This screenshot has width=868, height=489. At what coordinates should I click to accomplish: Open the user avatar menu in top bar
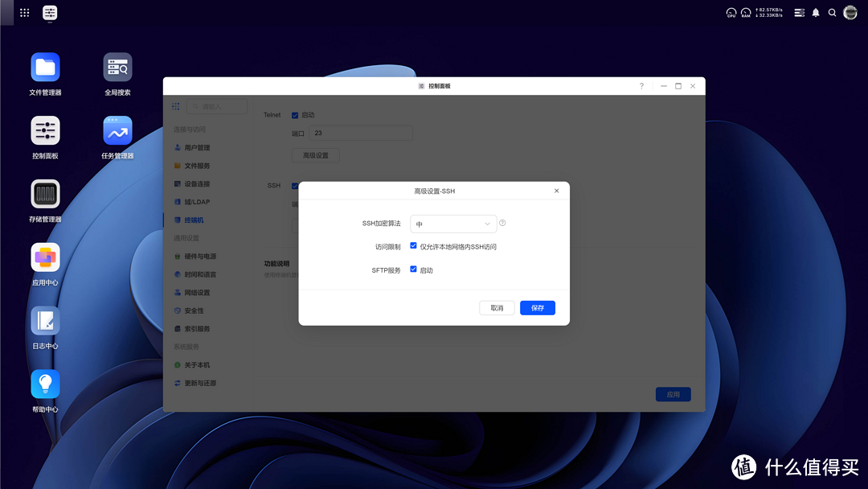850,13
